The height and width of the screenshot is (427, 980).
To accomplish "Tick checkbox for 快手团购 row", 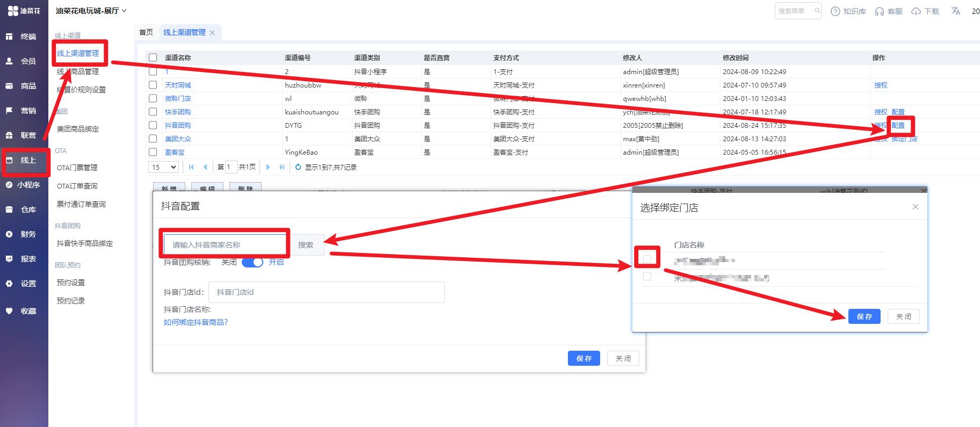I will (153, 112).
